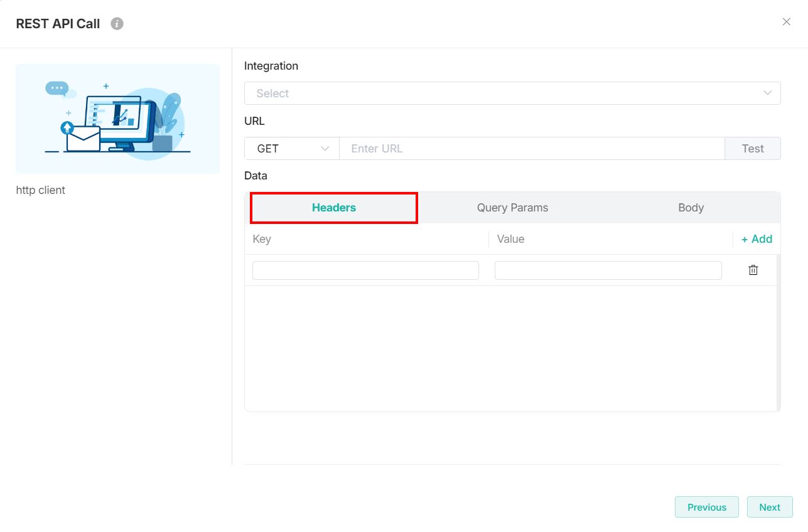Open the GET method dropdown
Screen dimensions: 808x532
(283, 149)
